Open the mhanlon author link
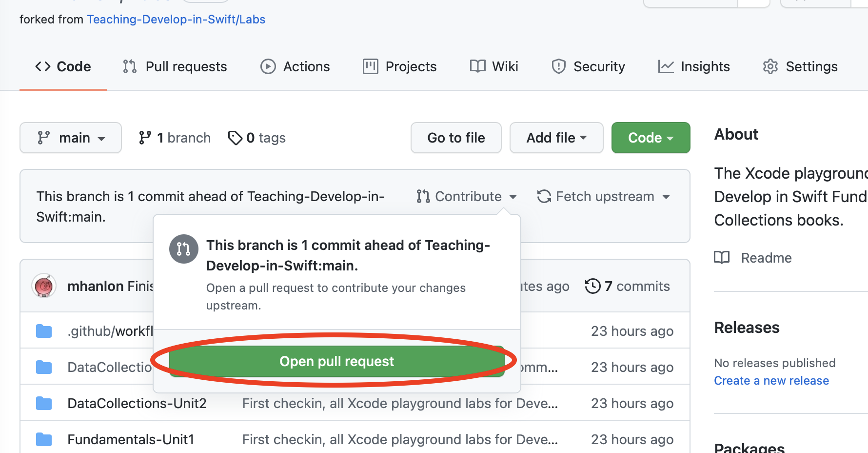This screenshot has width=868, height=453. click(x=96, y=286)
